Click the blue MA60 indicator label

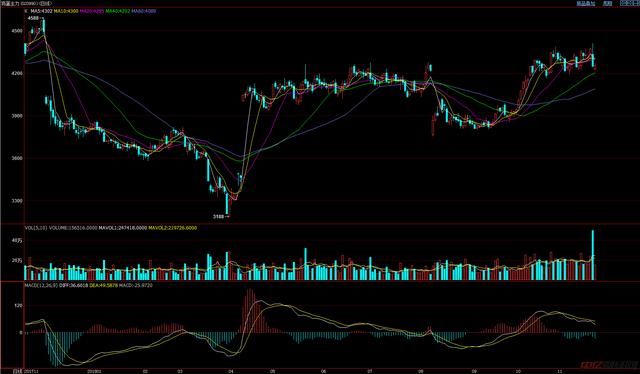[x=144, y=11]
